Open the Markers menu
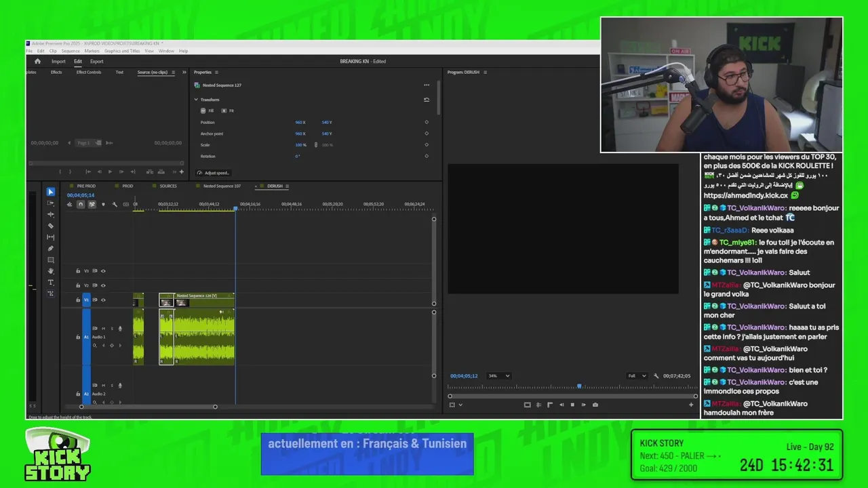 92,51
